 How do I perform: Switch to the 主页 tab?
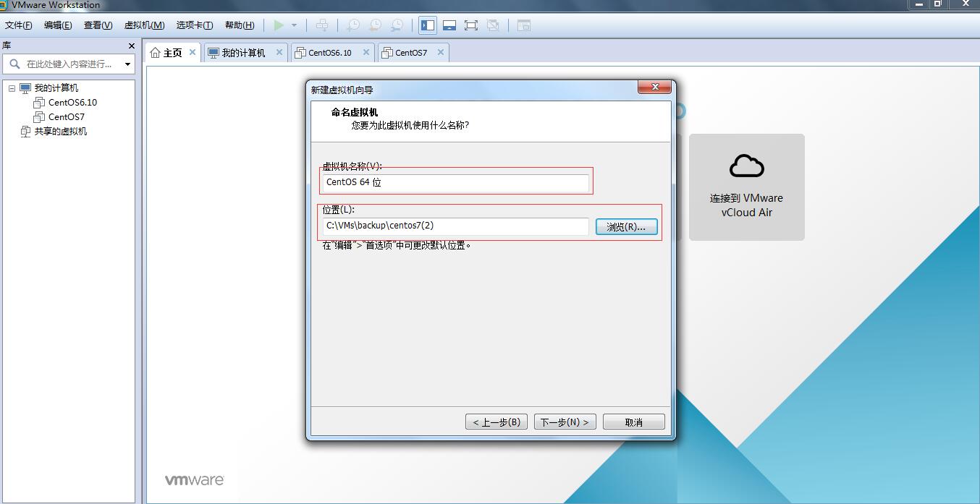coord(173,53)
